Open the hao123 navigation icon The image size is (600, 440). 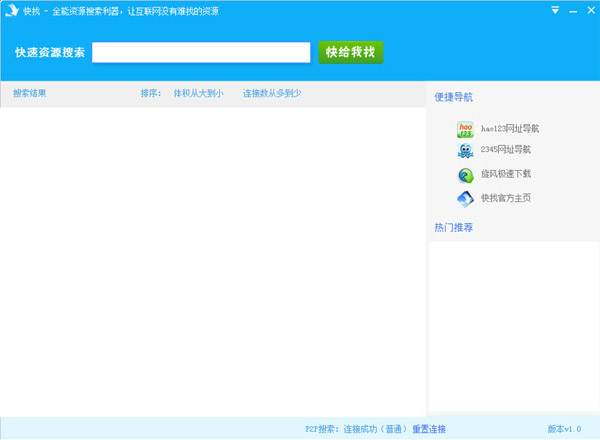(x=465, y=129)
